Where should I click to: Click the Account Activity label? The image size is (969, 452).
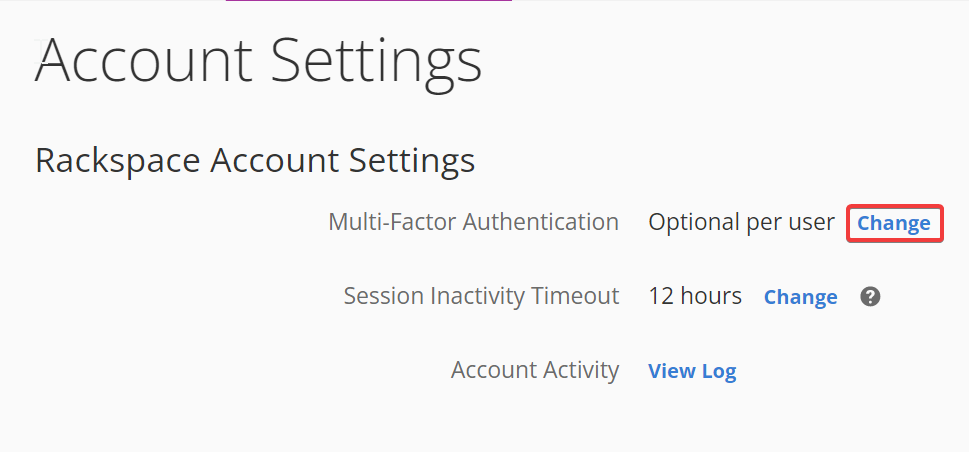535,370
